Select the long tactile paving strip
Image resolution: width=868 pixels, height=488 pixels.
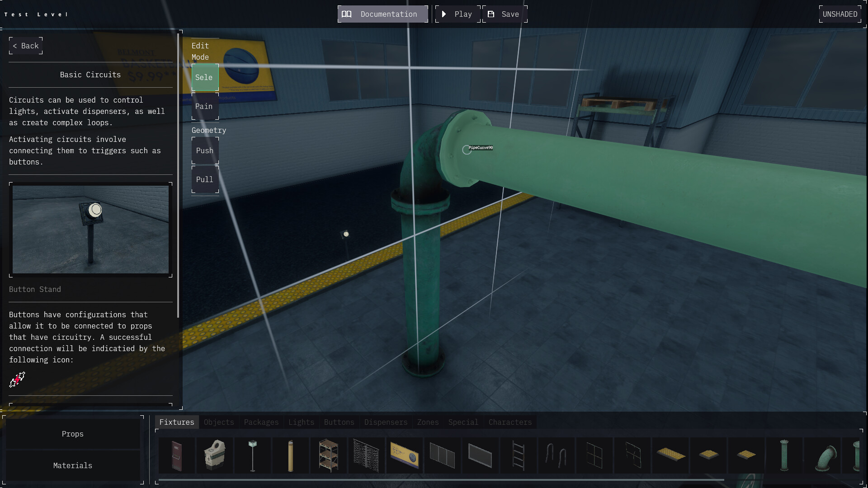click(670, 455)
